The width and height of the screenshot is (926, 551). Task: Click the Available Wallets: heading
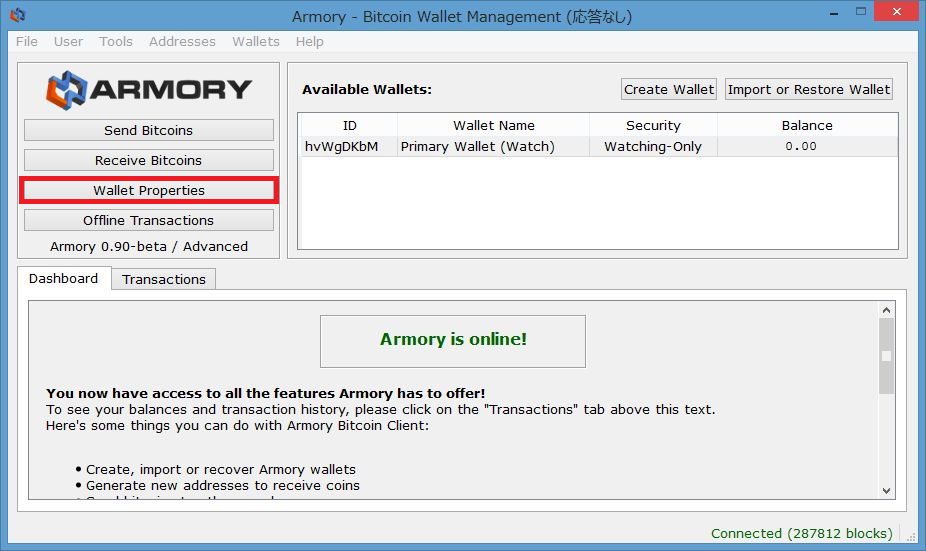[367, 90]
